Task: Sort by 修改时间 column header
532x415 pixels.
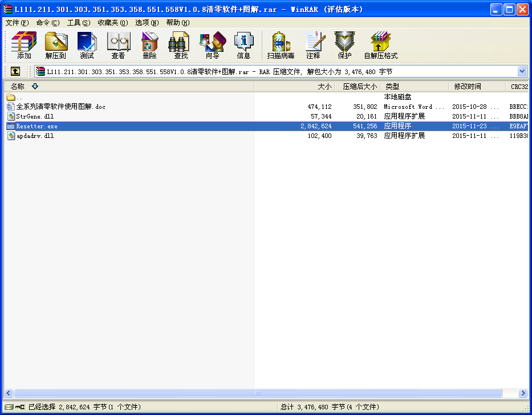Action: [x=477, y=86]
